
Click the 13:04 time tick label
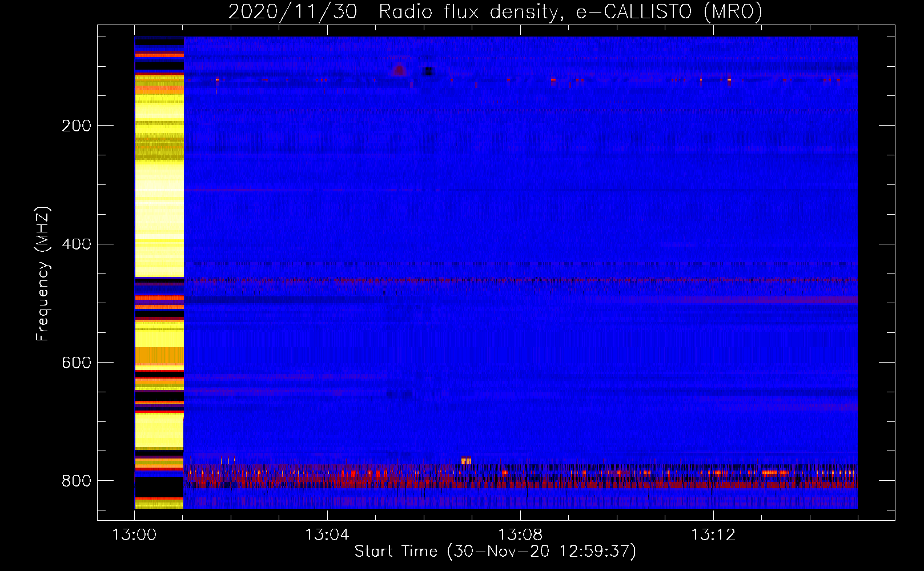tap(327, 535)
